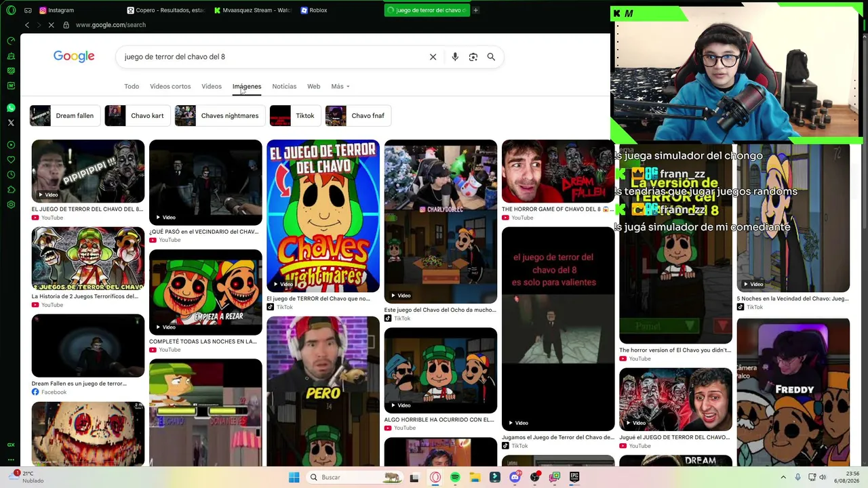The width and height of the screenshot is (868, 488).
Task: Select the Videos search filter
Action: point(212,86)
